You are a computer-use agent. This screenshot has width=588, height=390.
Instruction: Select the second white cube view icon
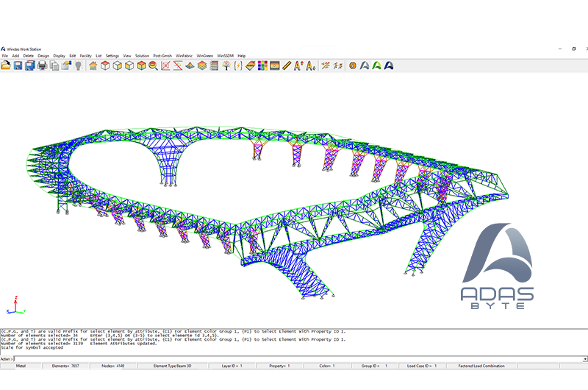[x=118, y=65]
